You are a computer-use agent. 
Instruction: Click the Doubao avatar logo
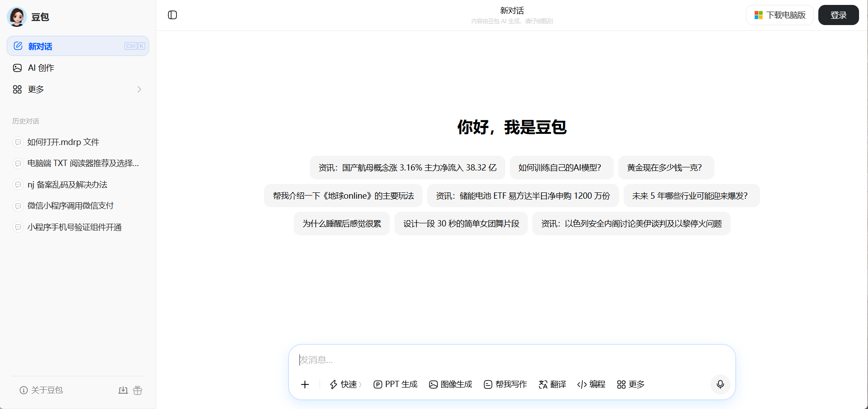17,17
